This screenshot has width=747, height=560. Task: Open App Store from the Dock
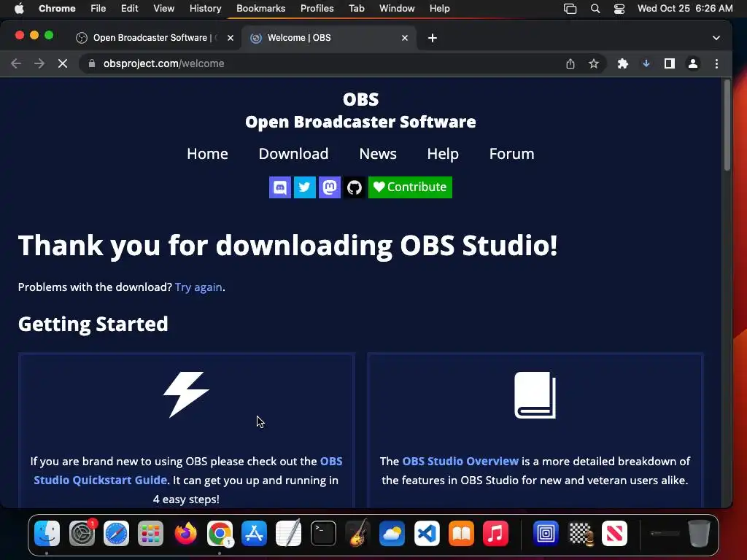pos(254,533)
